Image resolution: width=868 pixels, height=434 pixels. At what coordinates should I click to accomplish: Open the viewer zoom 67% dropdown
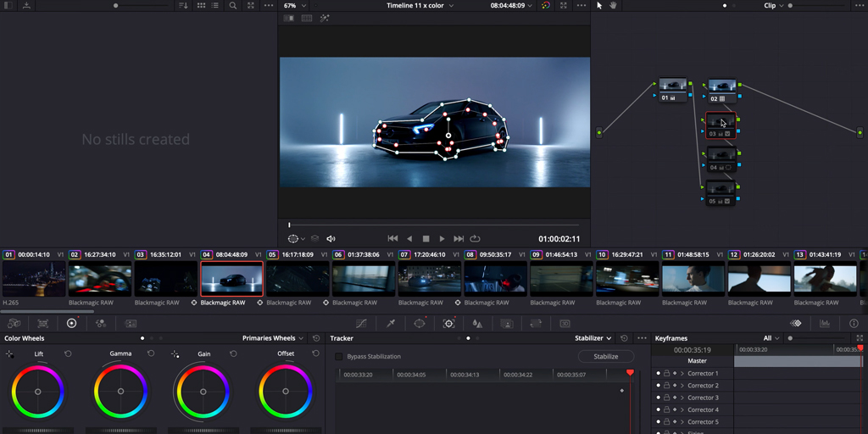click(x=295, y=6)
